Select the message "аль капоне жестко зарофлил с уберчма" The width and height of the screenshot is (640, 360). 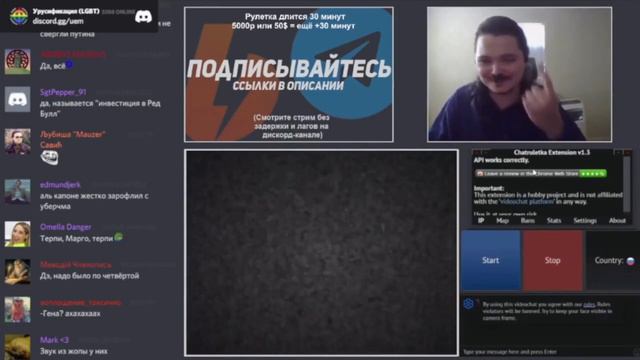click(x=94, y=201)
